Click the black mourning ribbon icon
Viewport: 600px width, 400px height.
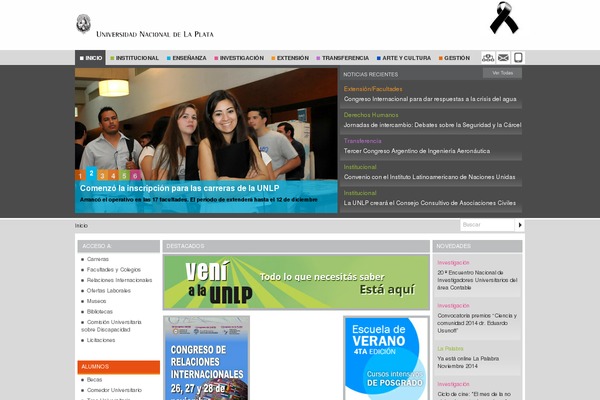(x=504, y=18)
